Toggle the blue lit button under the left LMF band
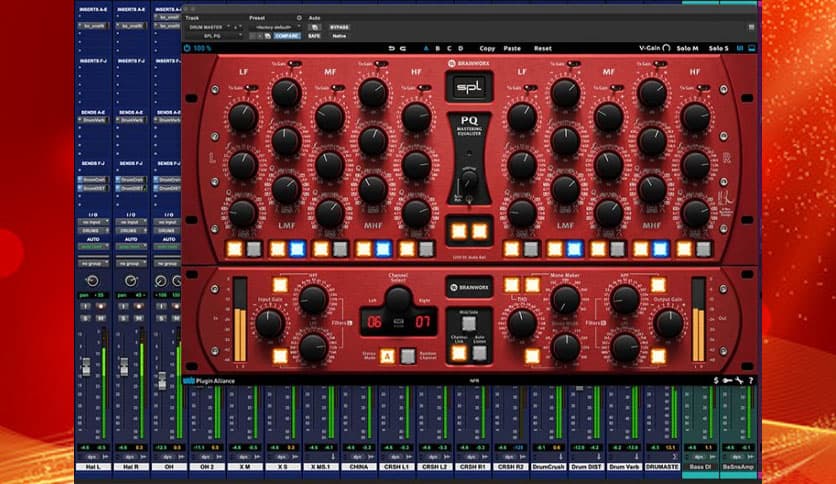 coord(297,248)
